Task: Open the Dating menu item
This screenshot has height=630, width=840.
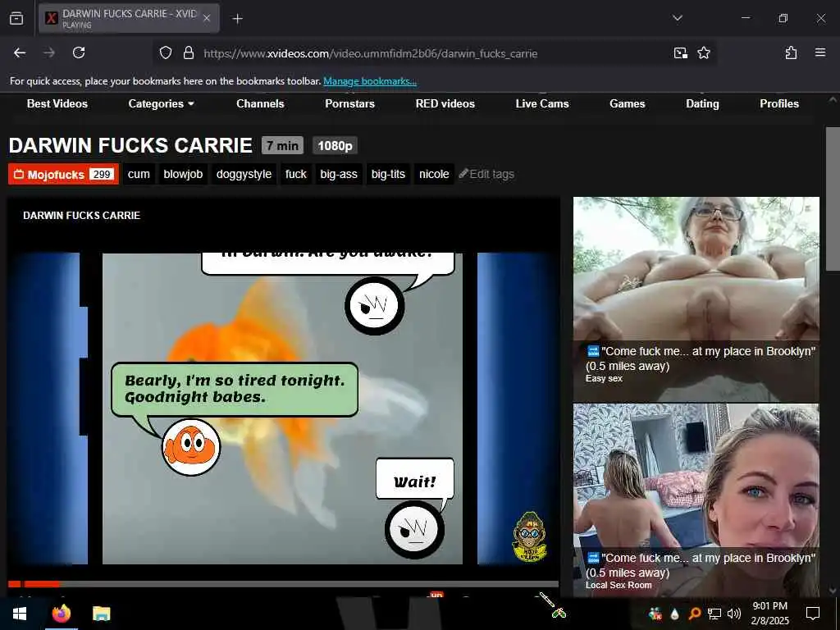Action: tap(702, 104)
